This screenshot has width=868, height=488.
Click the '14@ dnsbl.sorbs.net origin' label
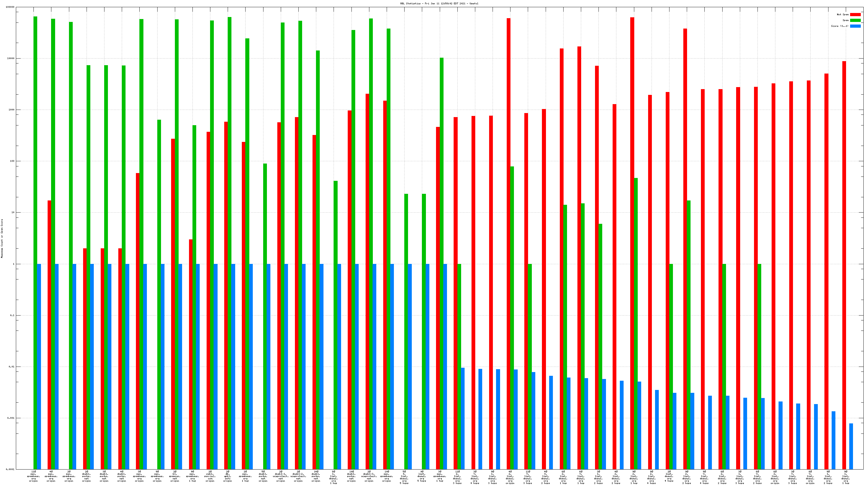click(x=316, y=476)
